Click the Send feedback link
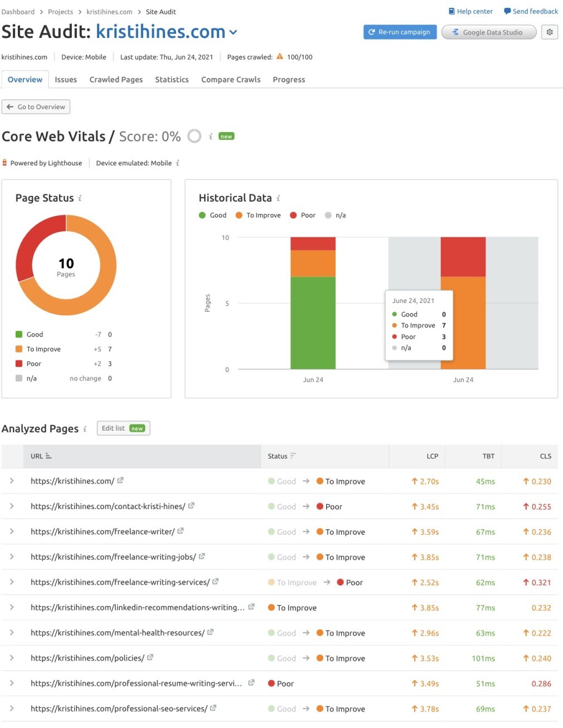This screenshot has height=728, width=563. pyautogui.click(x=531, y=11)
